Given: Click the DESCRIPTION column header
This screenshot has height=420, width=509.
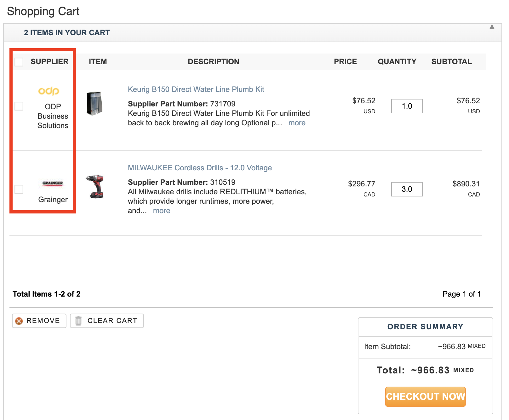Looking at the screenshot, I should point(214,62).
